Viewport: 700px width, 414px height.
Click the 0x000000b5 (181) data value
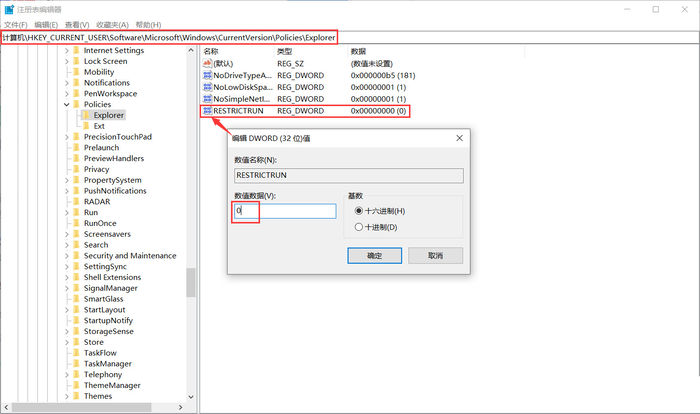pyautogui.click(x=383, y=75)
